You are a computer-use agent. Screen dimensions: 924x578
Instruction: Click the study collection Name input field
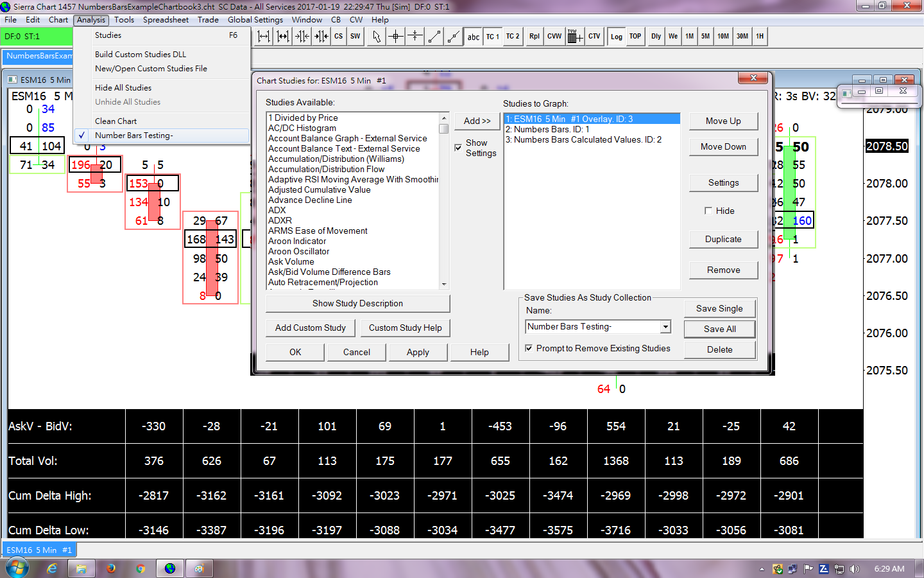click(x=593, y=327)
